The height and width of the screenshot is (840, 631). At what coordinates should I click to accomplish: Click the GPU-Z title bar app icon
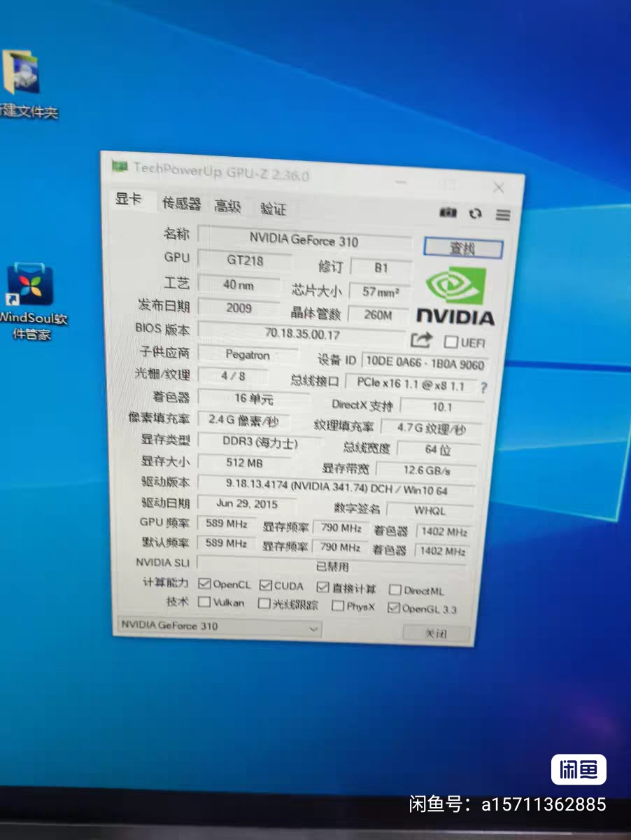click(120, 166)
